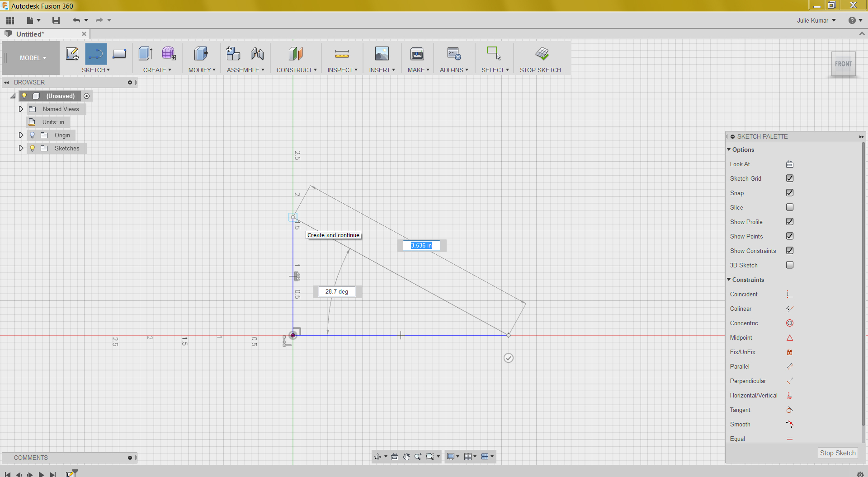Viewport: 868px width, 477px height.
Task: Click the Stop Sketch toolbar icon
Action: click(542, 54)
